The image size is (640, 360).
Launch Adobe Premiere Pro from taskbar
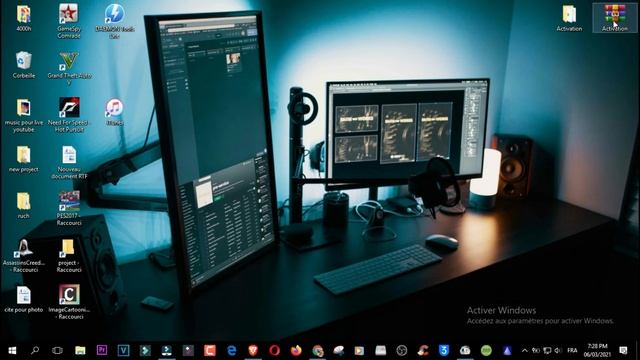[102, 350]
